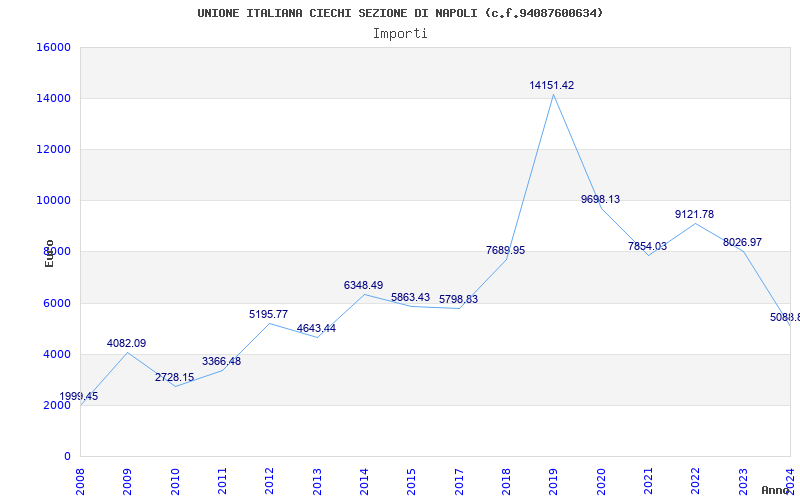
Task: Click the 9121.78 data label
Action: tap(694, 214)
